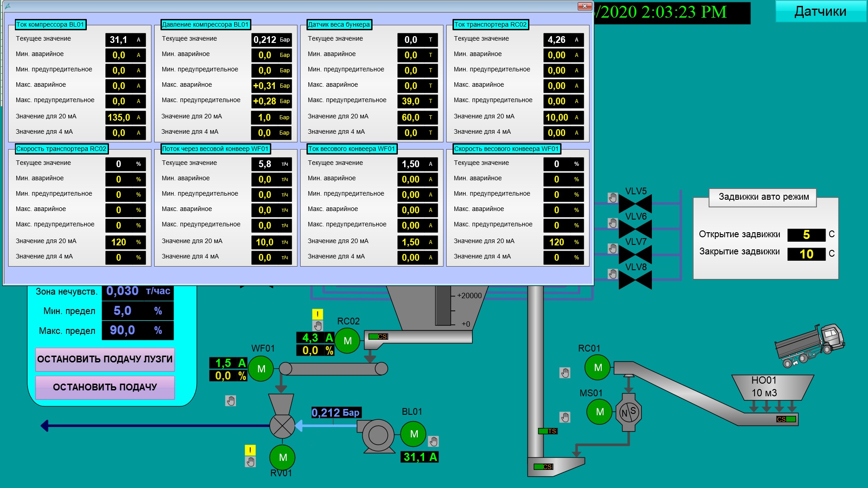
Task: Close the sensor settings popup window
Action: 585,6
